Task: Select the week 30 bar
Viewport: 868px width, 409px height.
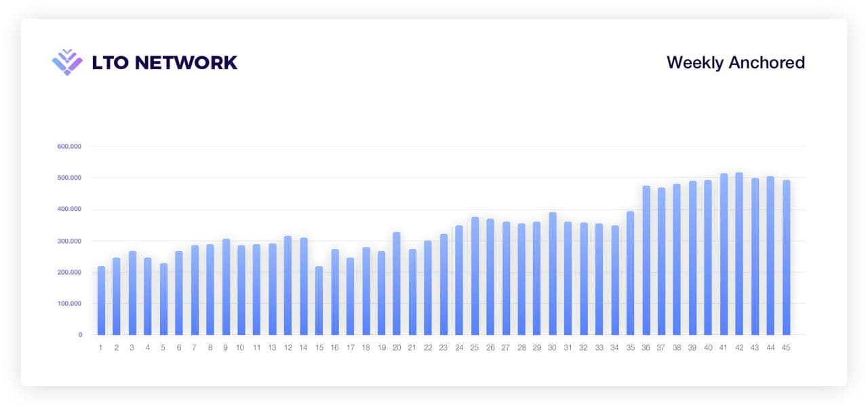Action: 553,273
